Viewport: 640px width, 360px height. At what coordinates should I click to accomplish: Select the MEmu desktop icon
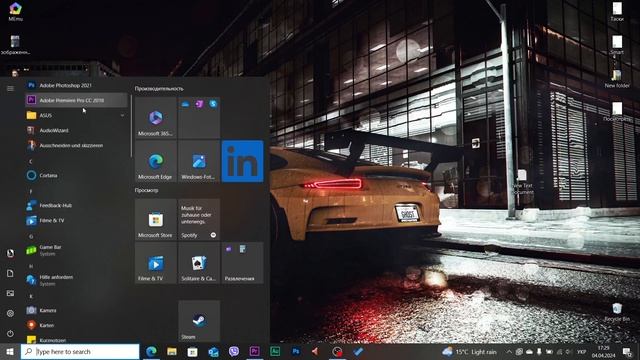[x=16, y=12]
